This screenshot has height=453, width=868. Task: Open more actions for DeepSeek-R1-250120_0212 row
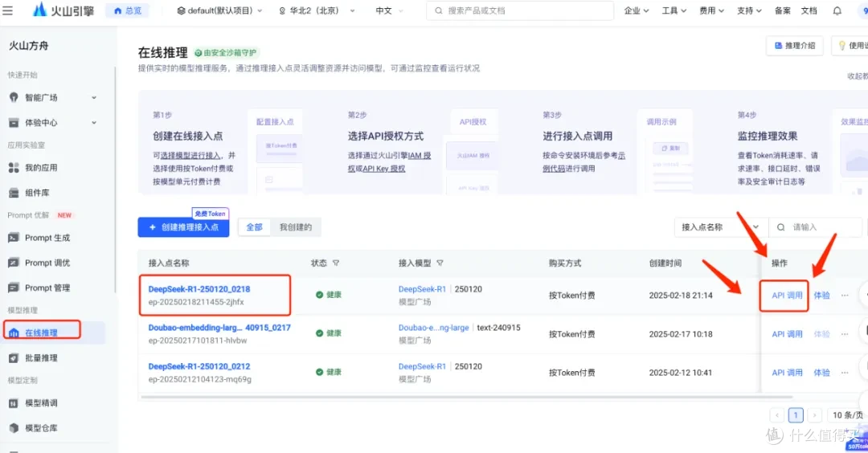(844, 373)
